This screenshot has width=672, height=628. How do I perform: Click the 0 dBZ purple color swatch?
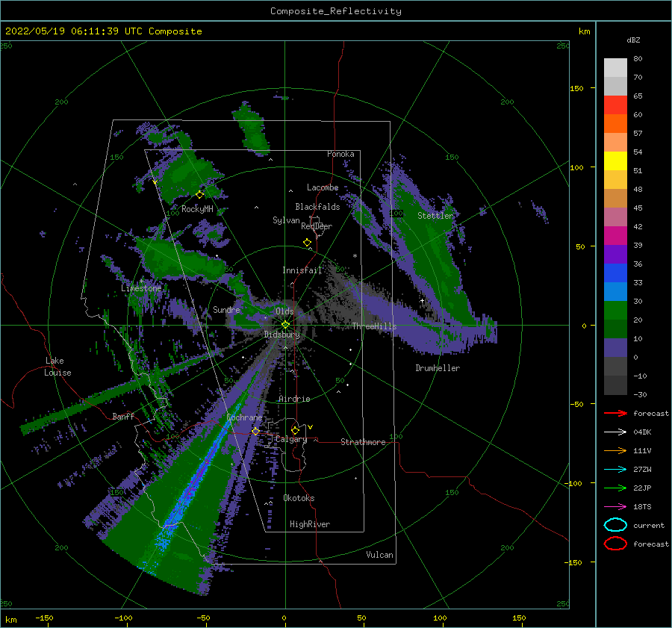[x=615, y=348]
